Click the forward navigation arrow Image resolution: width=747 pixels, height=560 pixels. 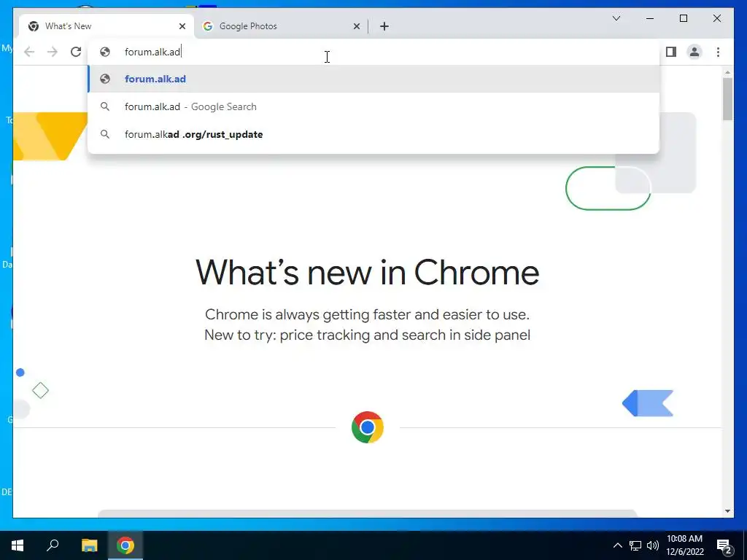point(53,52)
